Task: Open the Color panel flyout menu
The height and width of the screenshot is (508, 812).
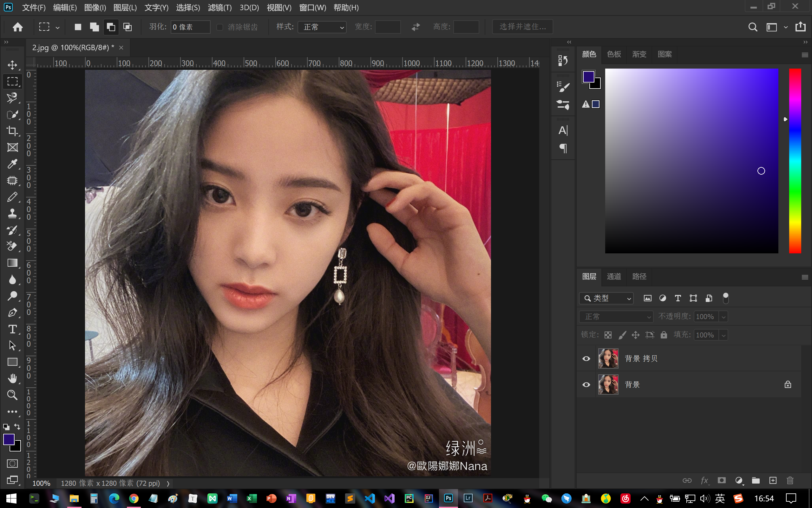Action: coord(805,55)
